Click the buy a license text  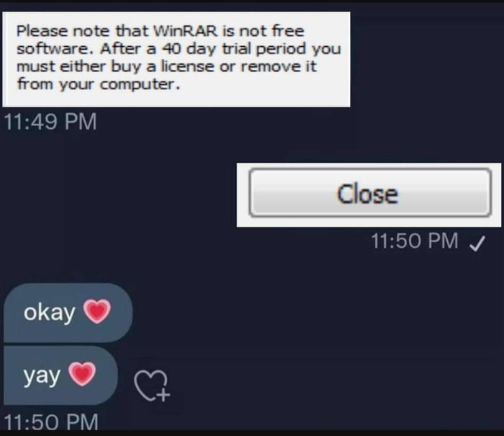(162, 66)
